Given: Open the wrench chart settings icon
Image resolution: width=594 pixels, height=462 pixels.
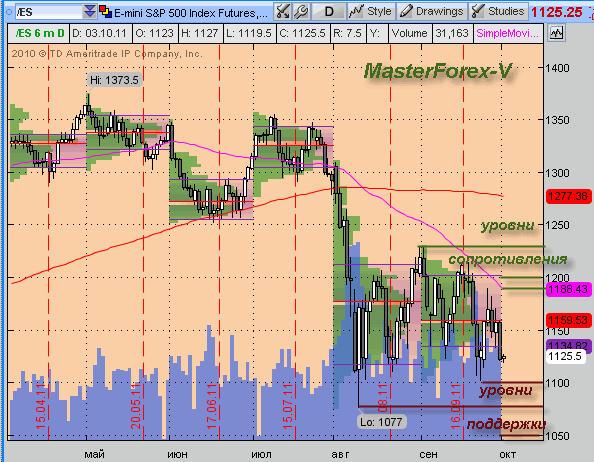Looking at the screenshot, I should 301,12.
